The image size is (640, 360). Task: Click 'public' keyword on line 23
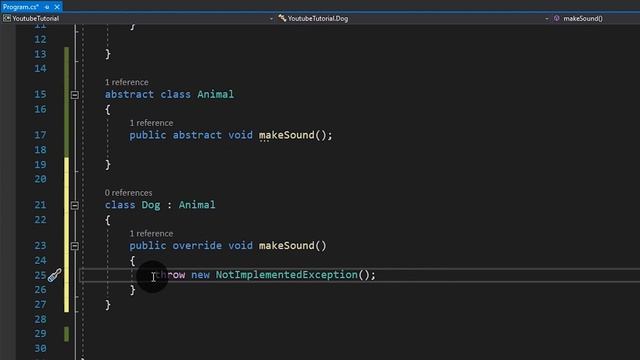coord(148,246)
